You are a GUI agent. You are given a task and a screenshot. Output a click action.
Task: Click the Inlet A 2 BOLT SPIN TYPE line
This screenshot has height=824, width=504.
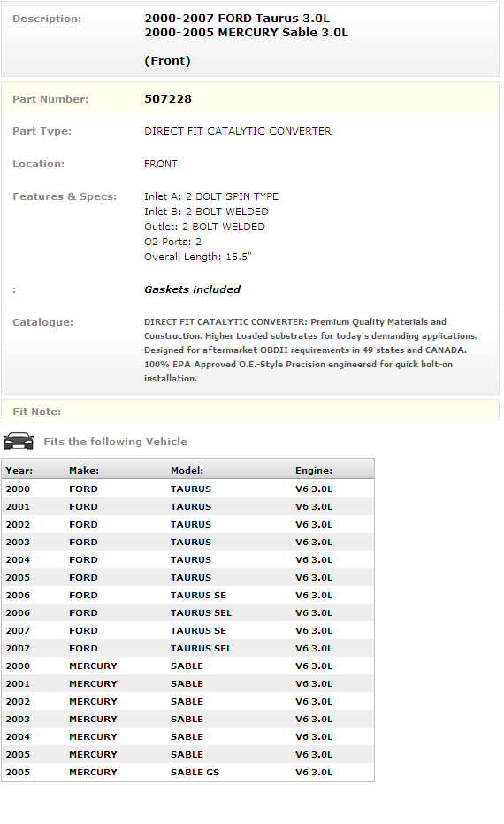pos(211,196)
